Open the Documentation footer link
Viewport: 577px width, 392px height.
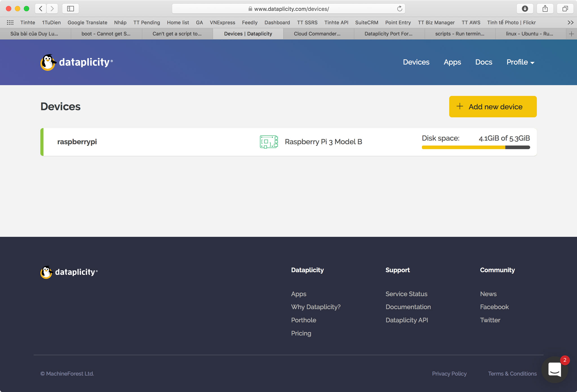pyautogui.click(x=408, y=307)
